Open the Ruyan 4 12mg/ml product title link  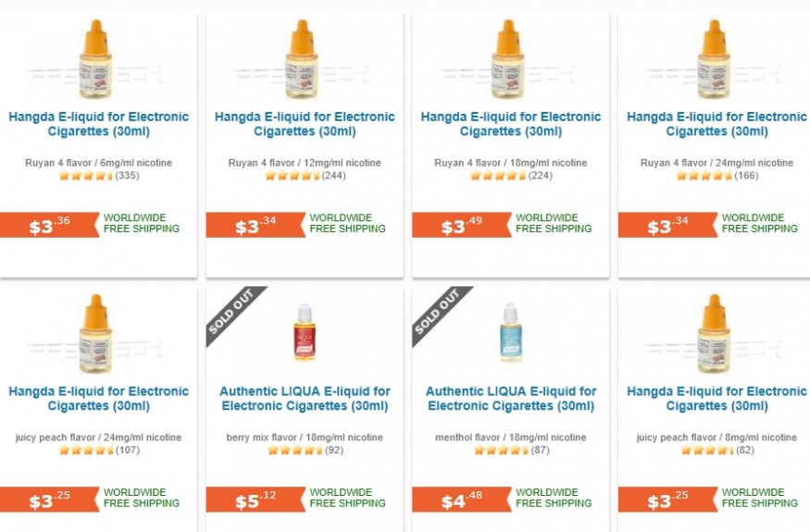pyautogui.click(x=305, y=124)
